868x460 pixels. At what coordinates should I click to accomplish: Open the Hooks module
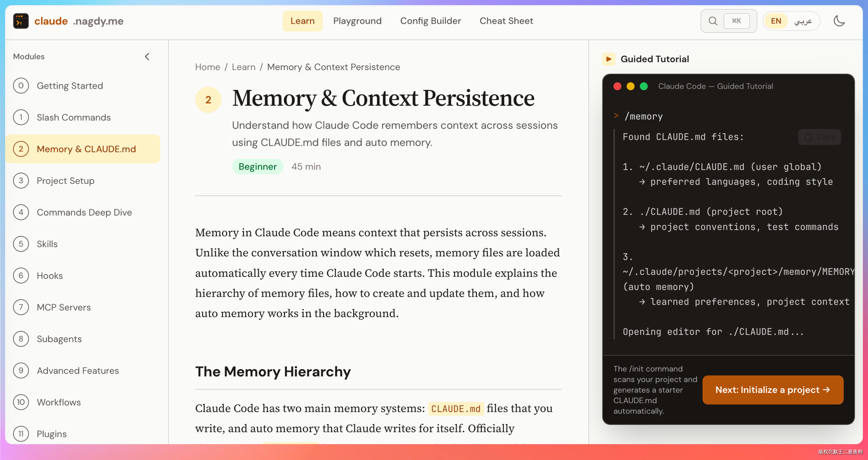point(83,275)
